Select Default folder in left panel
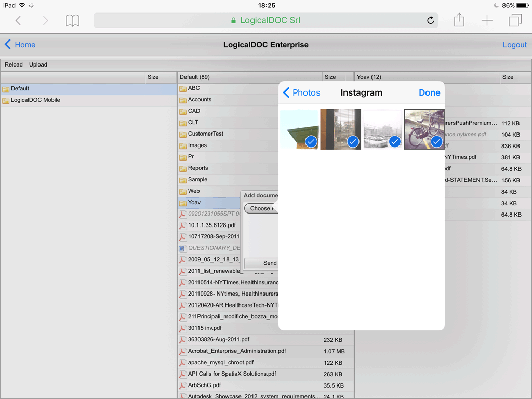Viewport: 532px width, 399px height. click(88, 89)
